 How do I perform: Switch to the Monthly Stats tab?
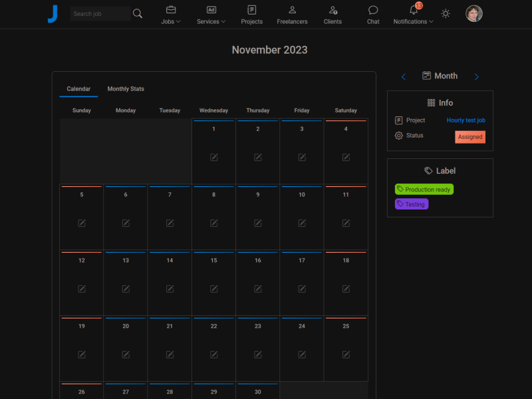pos(126,89)
